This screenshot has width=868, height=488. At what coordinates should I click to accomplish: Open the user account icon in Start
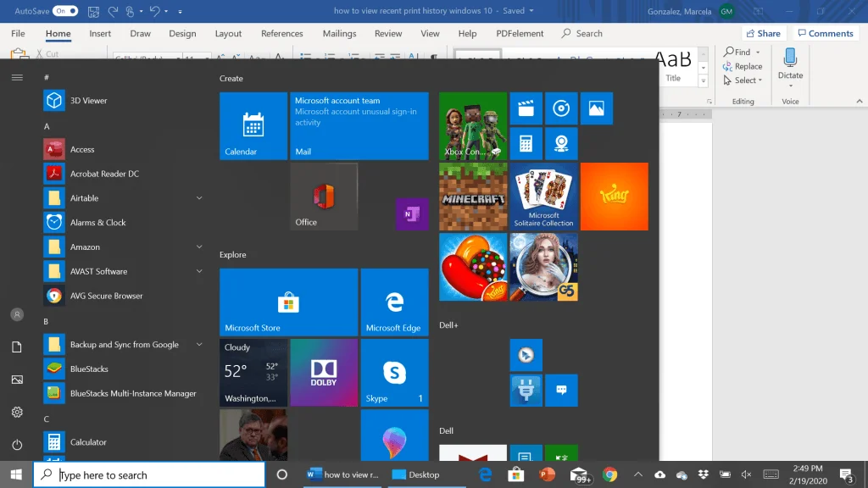(x=17, y=314)
